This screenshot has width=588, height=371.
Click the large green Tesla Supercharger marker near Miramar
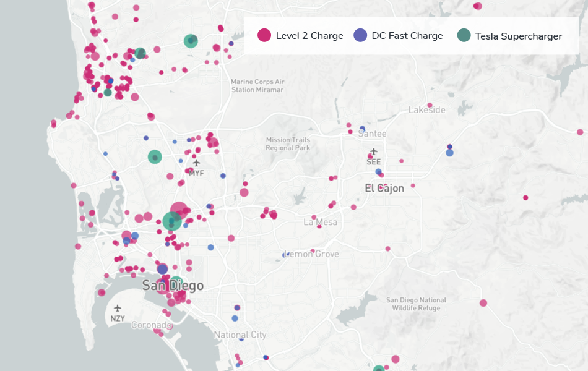pos(191,41)
